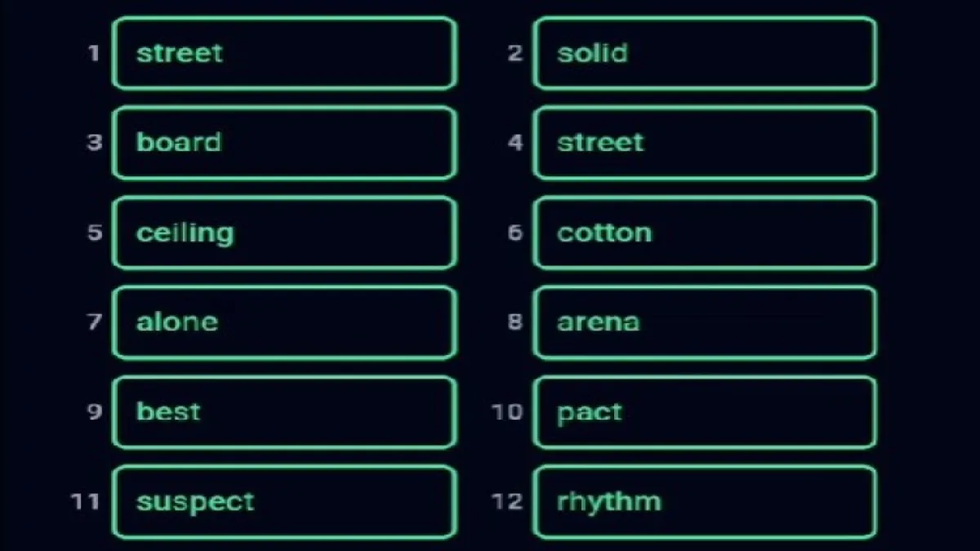Click the number 5 label beside "ceiling"
The height and width of the screenshot is (551, 980).
pyautogui.click(x=95, y=233)
